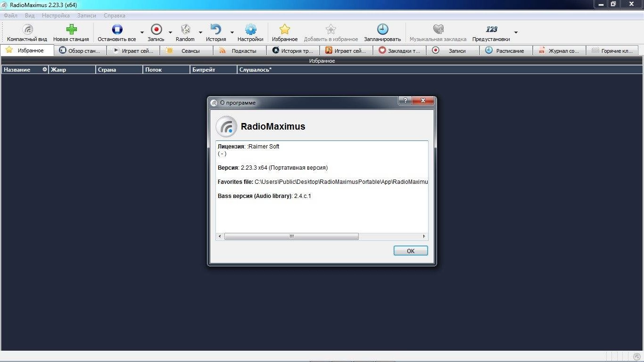The image size is (644, 362).
Task: Click Добавить в избранное toolbar icon
Action: point(331,33)
